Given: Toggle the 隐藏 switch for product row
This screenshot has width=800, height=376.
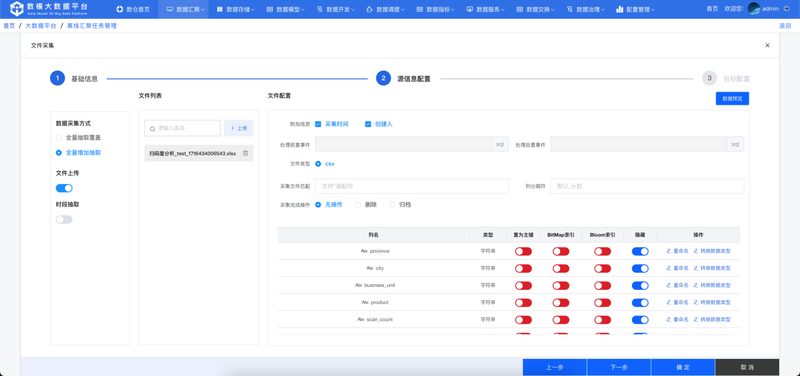Looking at the screenshot, I should [x=640, y=302].
